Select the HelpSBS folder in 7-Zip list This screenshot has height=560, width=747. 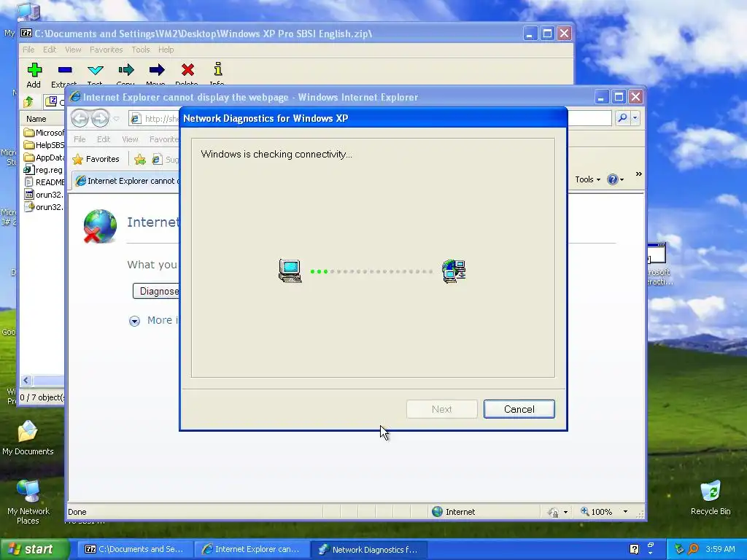[x=44, y=145]
